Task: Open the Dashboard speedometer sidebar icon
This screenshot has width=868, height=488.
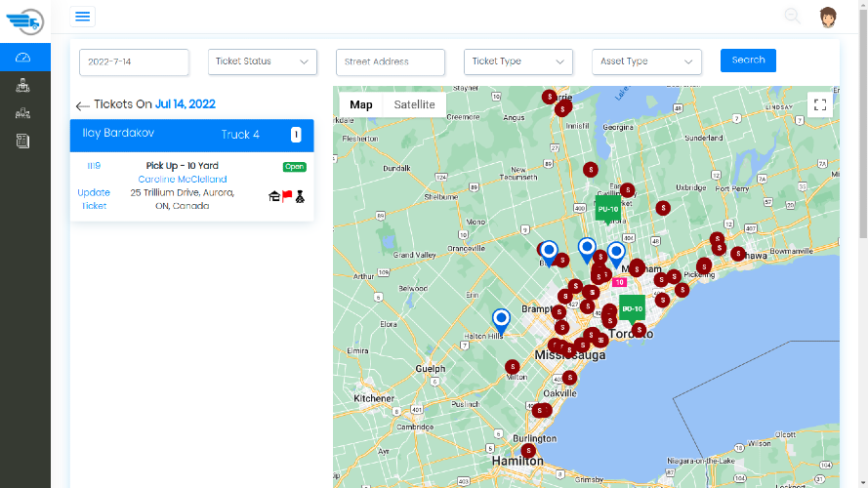Action: tap(22, 58)
